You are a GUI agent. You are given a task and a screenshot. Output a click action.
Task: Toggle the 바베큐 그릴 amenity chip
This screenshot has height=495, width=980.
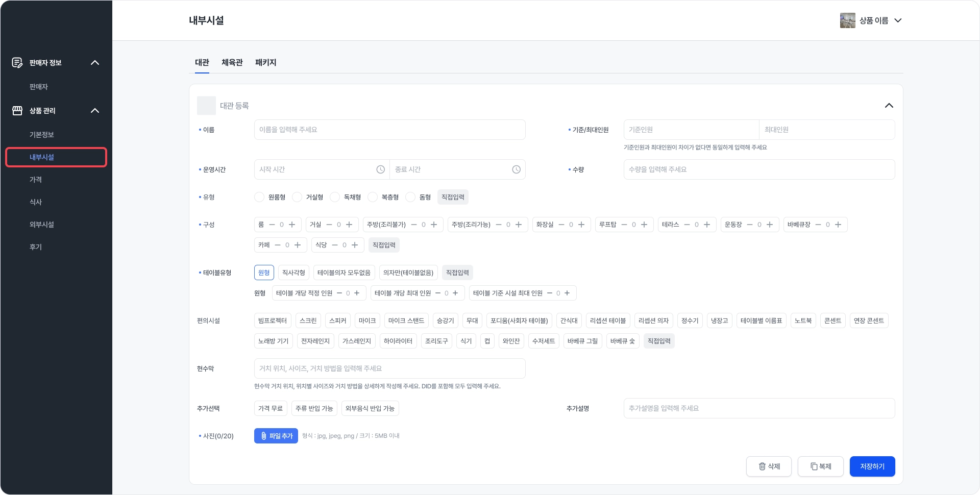point(583,341)
